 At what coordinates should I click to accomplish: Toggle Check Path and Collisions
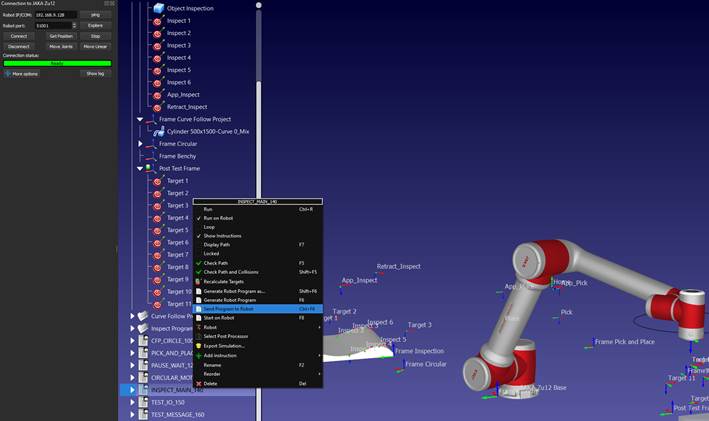point(198,271)
